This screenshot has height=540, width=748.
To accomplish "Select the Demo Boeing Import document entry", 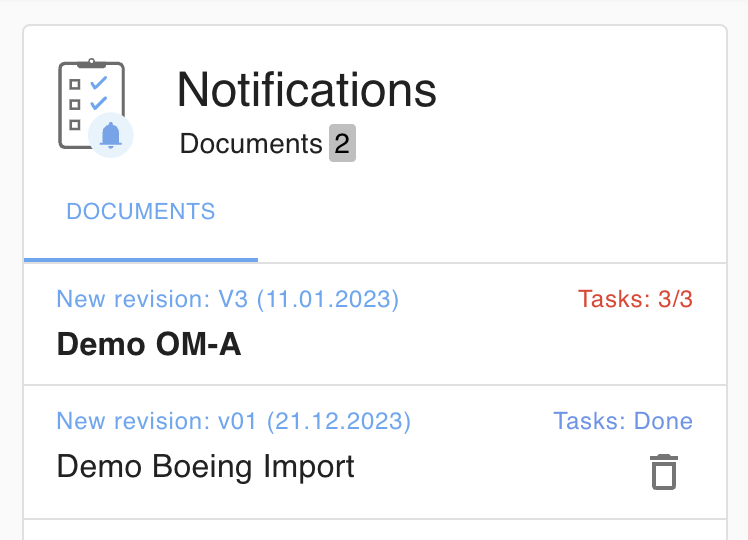I will coord(206,466).
